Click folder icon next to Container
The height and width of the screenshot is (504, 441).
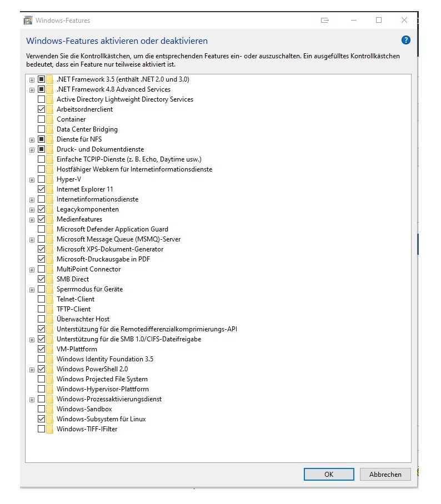pyautogui.click(x=49, y=119)
